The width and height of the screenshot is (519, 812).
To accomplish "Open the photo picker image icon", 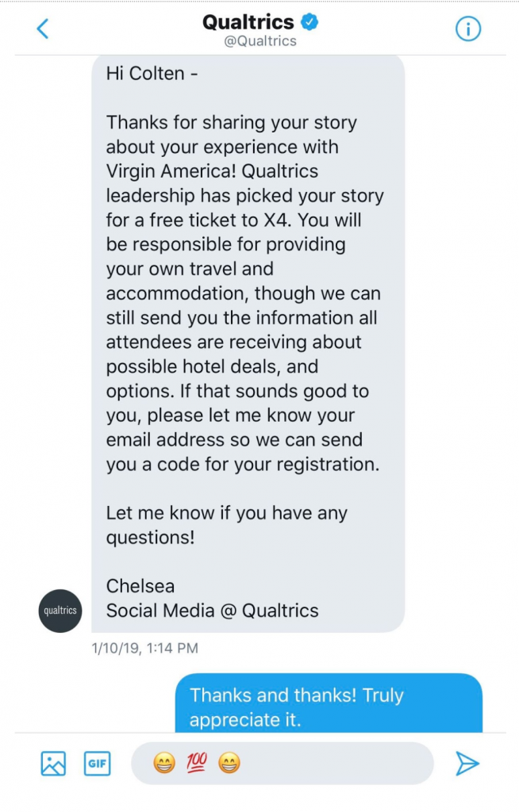I will (53, 764).
